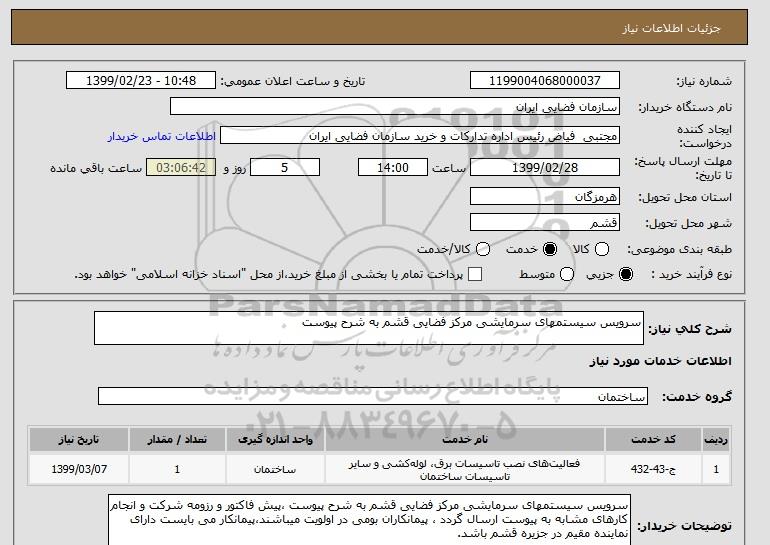Click the buyer notes text area

point(369,519)
